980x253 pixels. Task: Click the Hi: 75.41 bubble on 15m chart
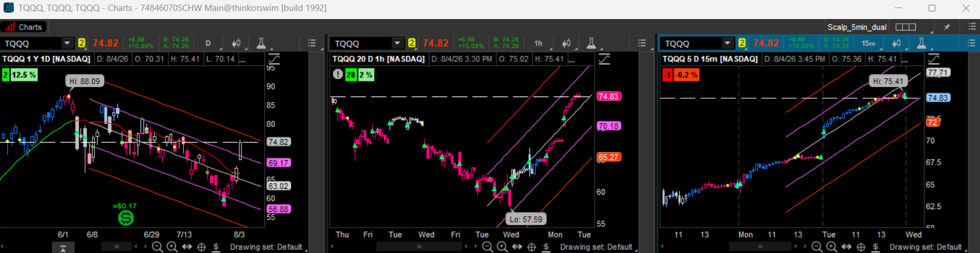(x=887, y=81)
